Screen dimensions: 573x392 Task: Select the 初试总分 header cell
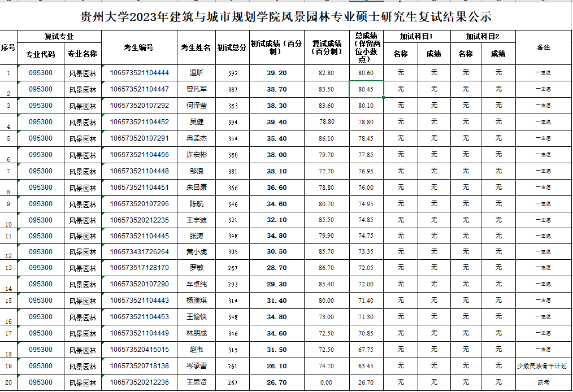click(x=232, y=48)
